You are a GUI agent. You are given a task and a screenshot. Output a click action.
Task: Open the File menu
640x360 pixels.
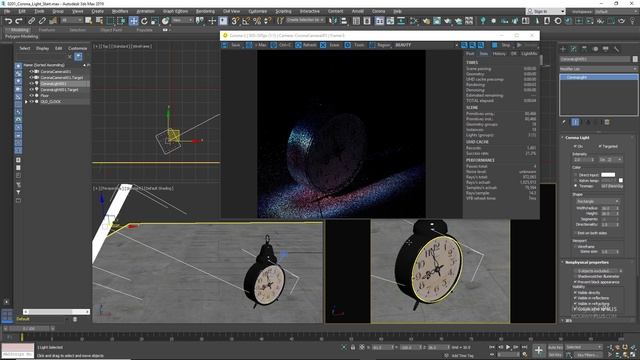pyautogui.click(x=7, y=11)
